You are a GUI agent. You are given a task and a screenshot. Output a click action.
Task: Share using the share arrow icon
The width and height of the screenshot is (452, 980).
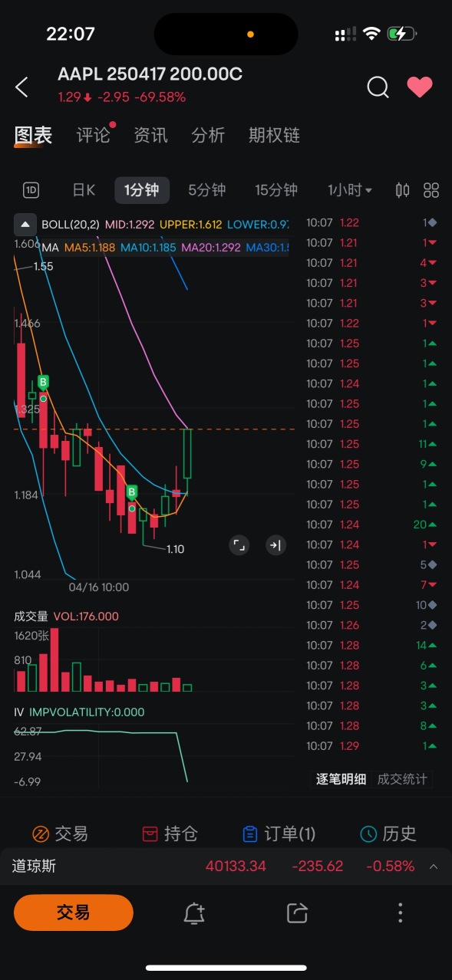[x=297, y=913]
